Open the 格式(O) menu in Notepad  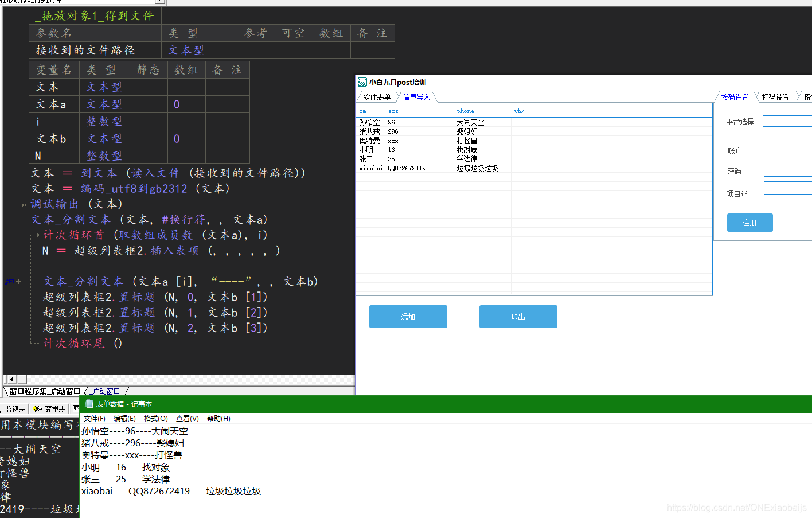[x=156, y=419]
